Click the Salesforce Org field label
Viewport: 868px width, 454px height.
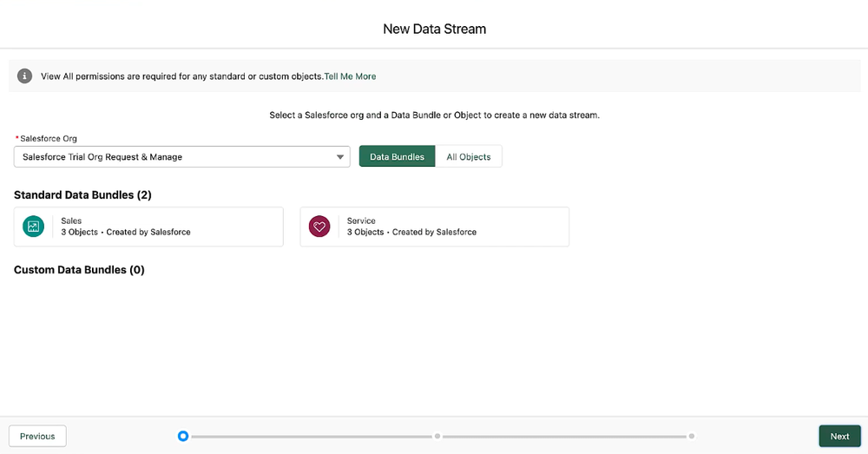49,138
